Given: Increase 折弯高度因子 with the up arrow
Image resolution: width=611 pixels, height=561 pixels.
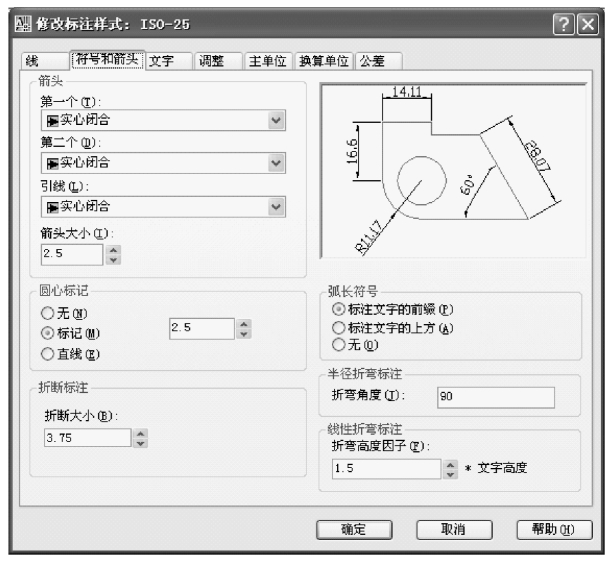Looking at the screenshot, I should point(450,464).
